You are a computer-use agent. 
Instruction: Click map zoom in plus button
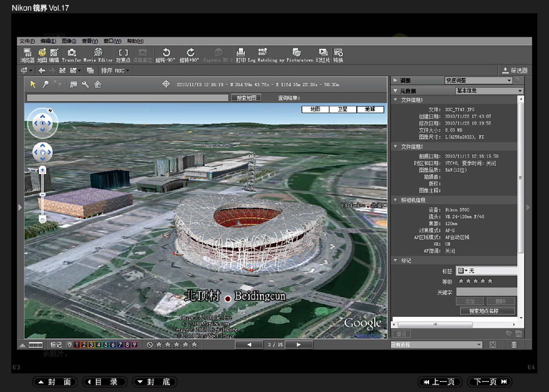pyautogui.click(x=43, y=170)
